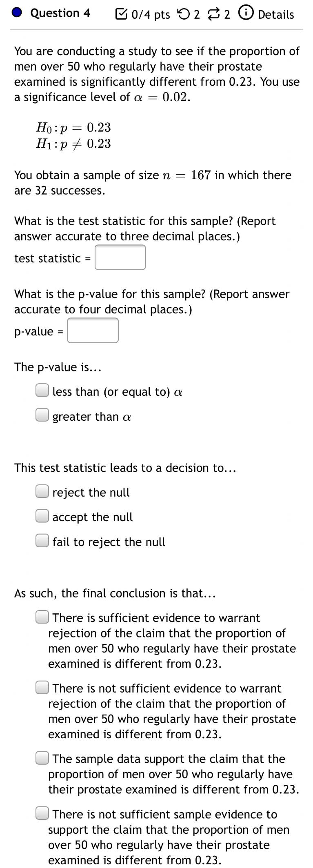The image size is (313, 868).
Task: Focus the p-value input box
Action: click(x=93, y=331)
